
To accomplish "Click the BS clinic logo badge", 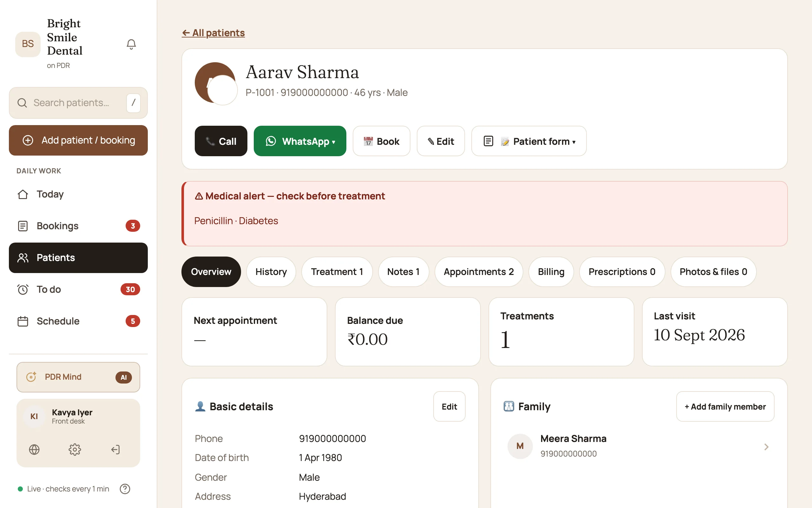I will [x=28, y=44].
